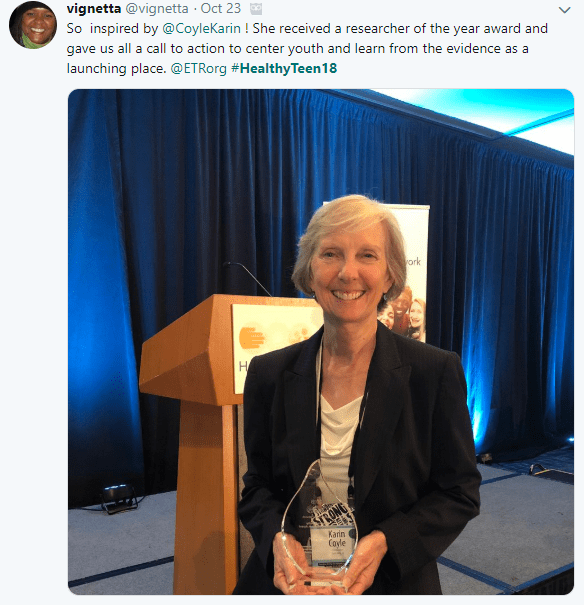Expand the tweet options chevron menu

coord(564,10)
